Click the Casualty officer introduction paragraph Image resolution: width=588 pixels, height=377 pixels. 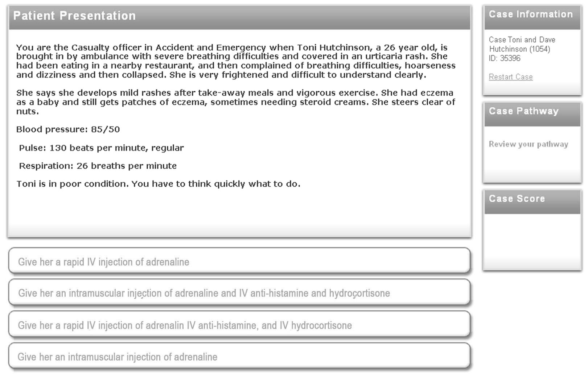(x=236, y=61)
